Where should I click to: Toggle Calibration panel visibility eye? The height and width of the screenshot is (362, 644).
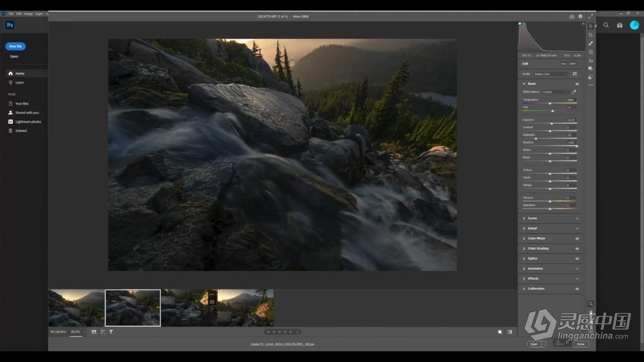[577, 289]
